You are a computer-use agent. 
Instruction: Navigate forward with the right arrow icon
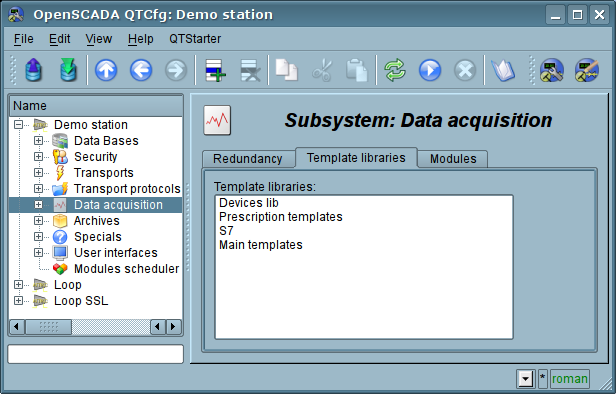(176, 70)
